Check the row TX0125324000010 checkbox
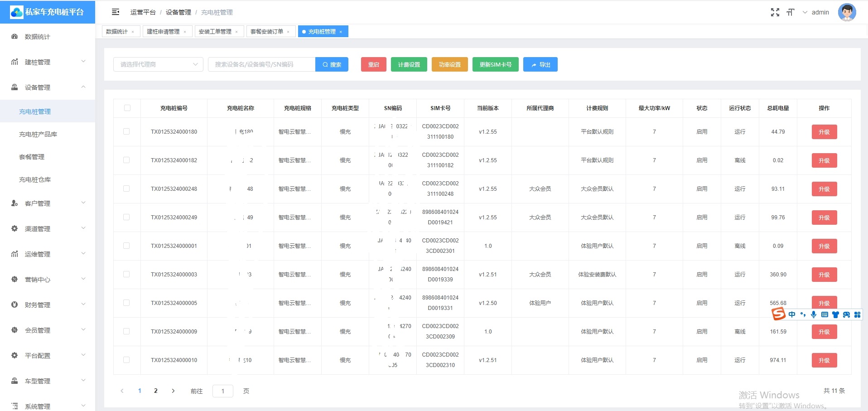The image size is (868, 411). [126, 360]
